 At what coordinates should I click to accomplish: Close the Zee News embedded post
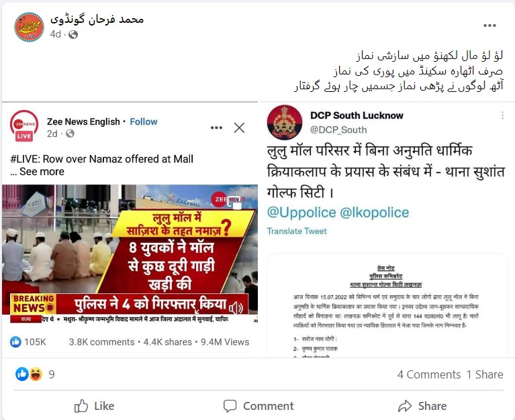point(239,127)
